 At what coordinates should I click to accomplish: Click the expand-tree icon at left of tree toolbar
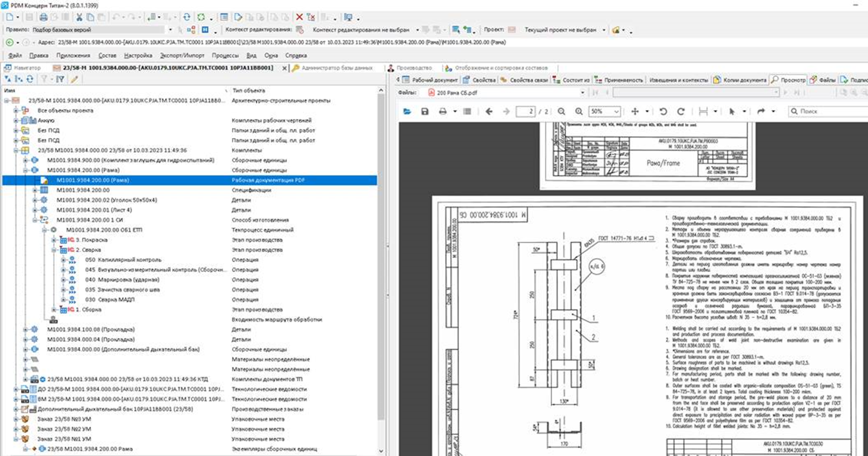[x=7, y=80]
